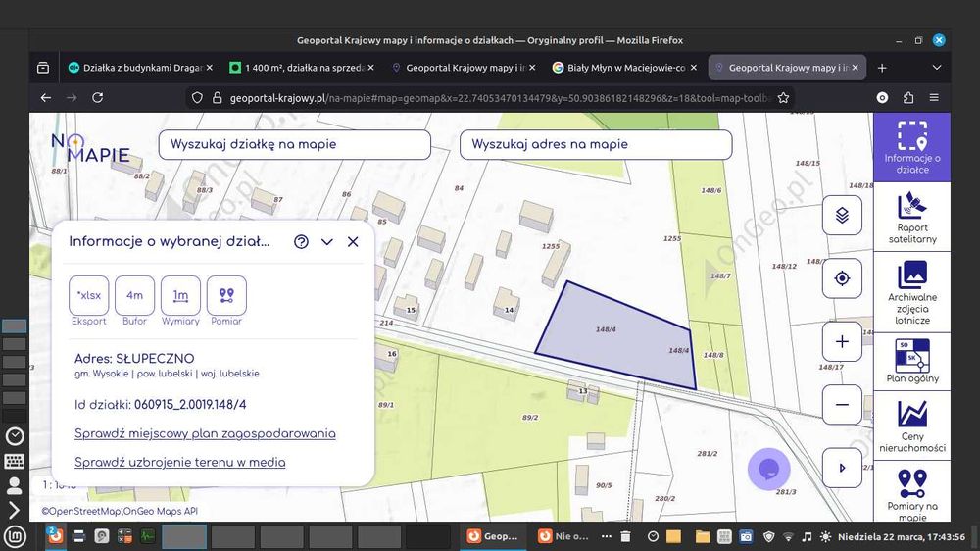This screenshot has height=551, width=980.
Task: Select the Plan ogólny tool
Action: [x=911, y=362]
